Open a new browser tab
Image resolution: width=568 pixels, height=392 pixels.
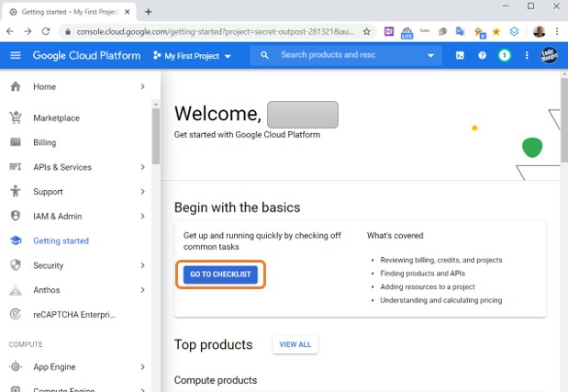[x=148, y=12]
